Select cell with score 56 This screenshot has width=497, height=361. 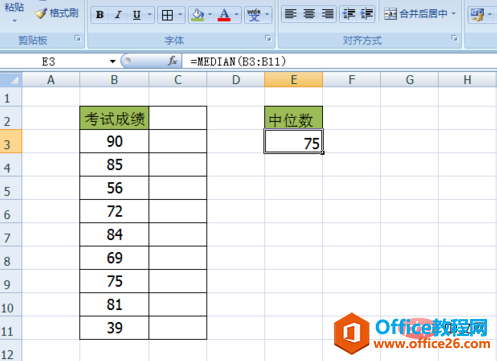114,188
